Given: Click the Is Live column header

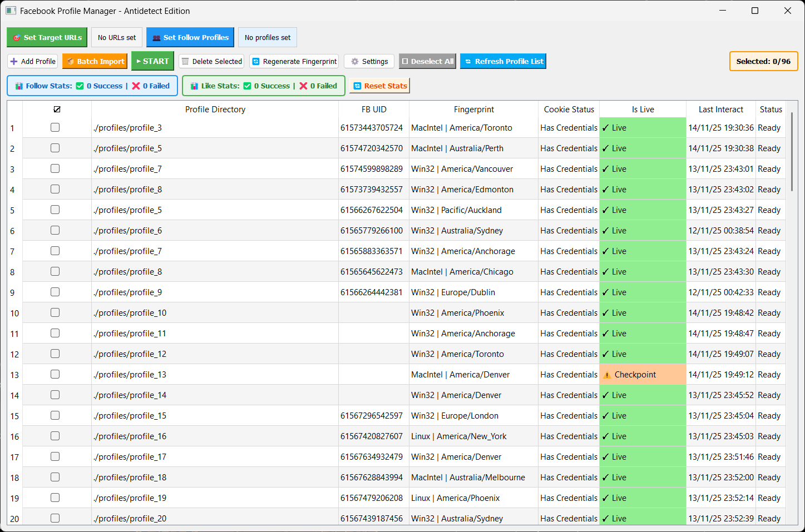Looking at the screenshot, I should click(643, 110).
